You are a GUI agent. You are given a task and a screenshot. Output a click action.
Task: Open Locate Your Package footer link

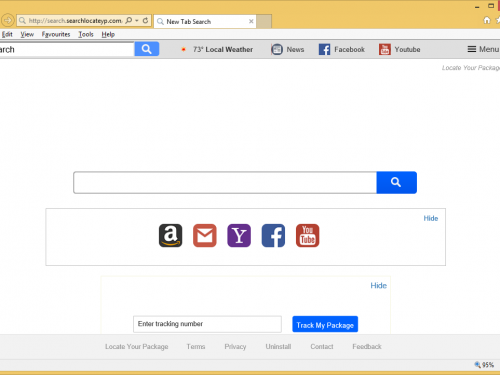pos(137,347)
